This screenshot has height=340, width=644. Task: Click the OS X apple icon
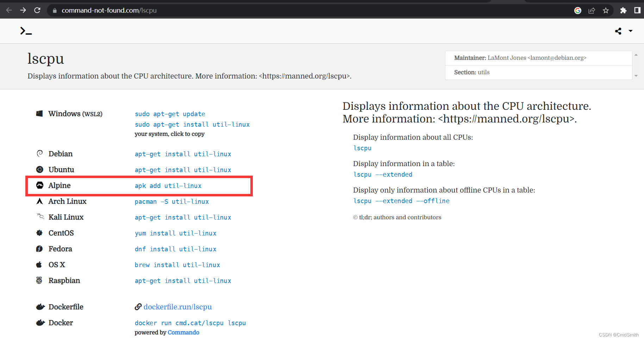[39, 264]
